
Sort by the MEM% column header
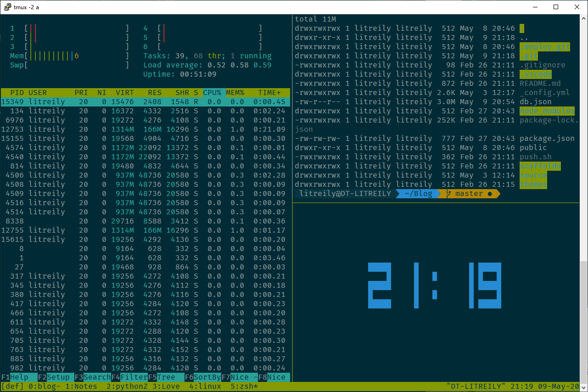click(235, 93)
